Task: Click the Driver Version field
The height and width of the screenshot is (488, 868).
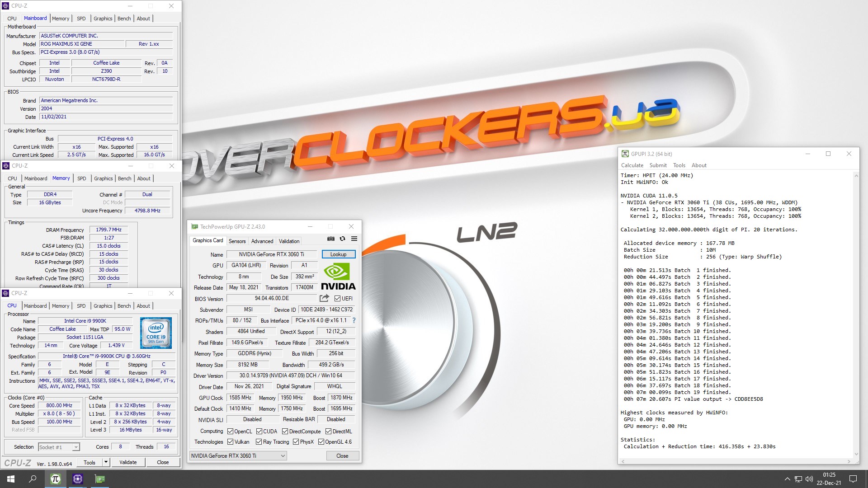Action: [291, 375]
